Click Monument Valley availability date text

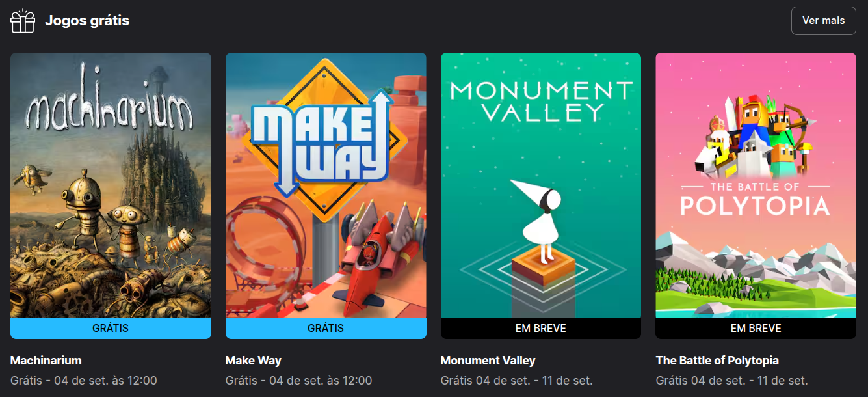coord(517,381)
